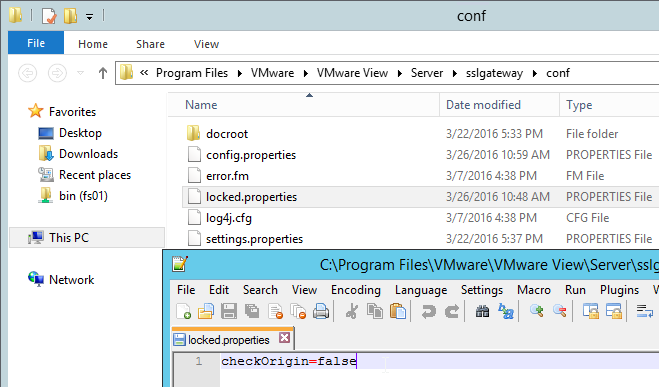Open the Notepad++ View menu
Screen dimensions: 659x387
304,290
